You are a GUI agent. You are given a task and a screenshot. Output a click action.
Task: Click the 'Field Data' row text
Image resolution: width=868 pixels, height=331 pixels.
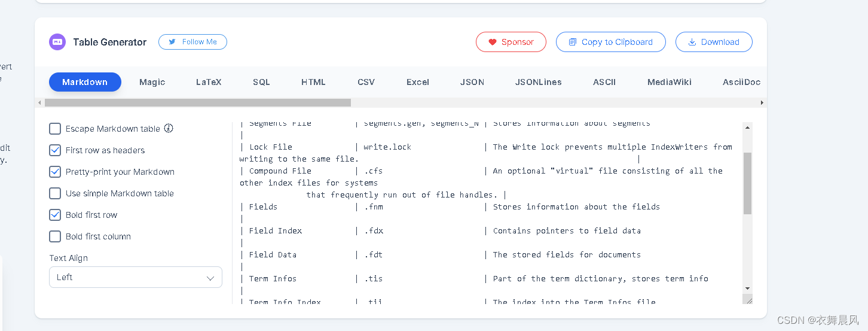point(273,254)
